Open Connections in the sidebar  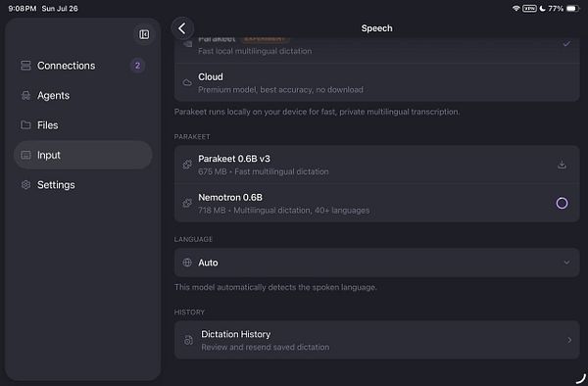83,66
